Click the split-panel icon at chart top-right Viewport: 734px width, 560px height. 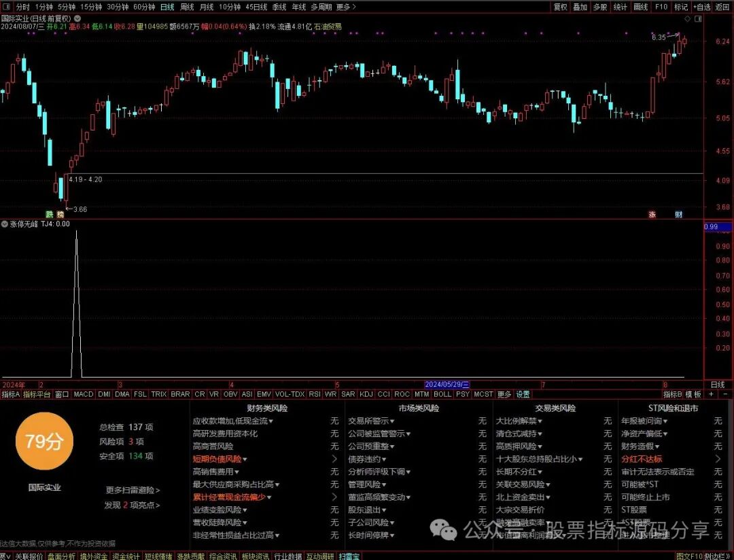point(698,19)
